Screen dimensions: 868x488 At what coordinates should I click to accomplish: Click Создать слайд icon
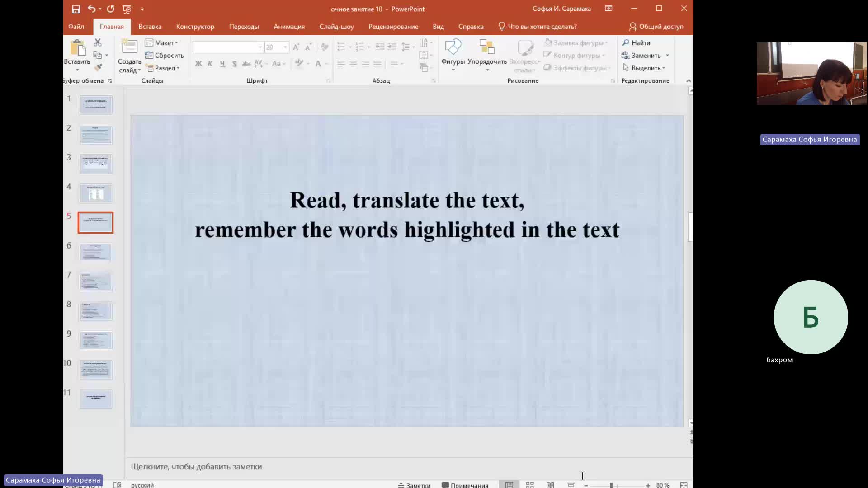pyautogui.click(x=129, y=47)
